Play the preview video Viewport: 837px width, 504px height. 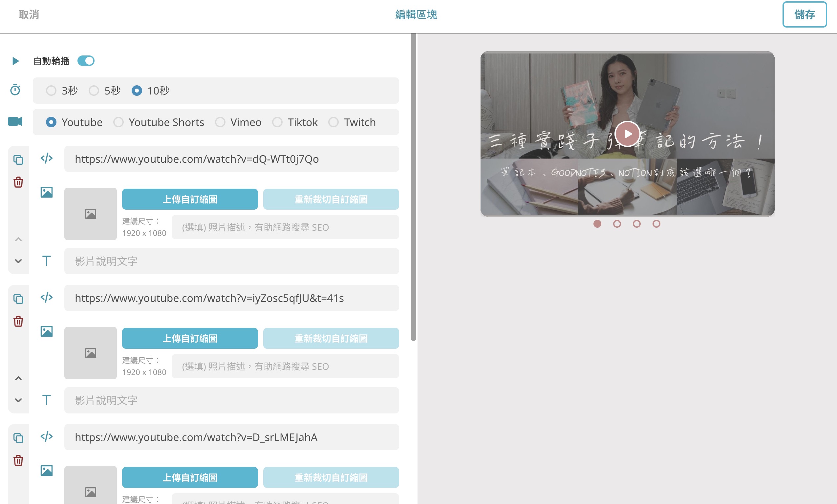[x=628, y=134]
